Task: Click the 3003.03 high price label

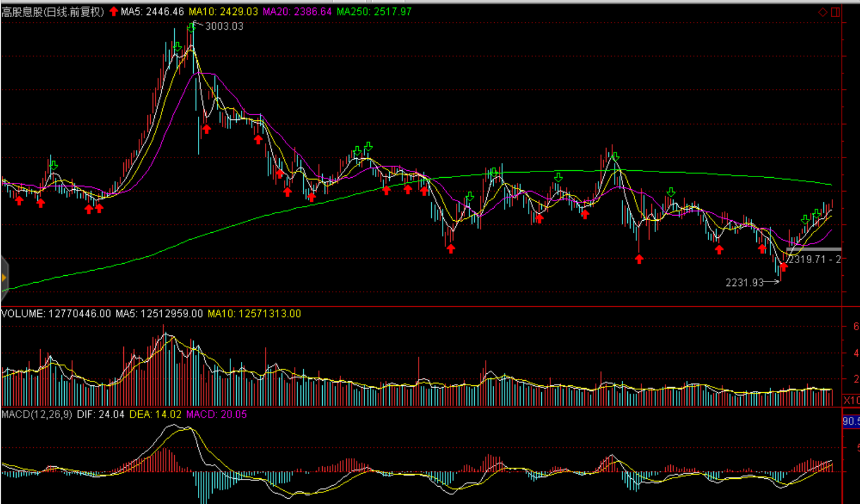Action: click(x=224, y=26)
